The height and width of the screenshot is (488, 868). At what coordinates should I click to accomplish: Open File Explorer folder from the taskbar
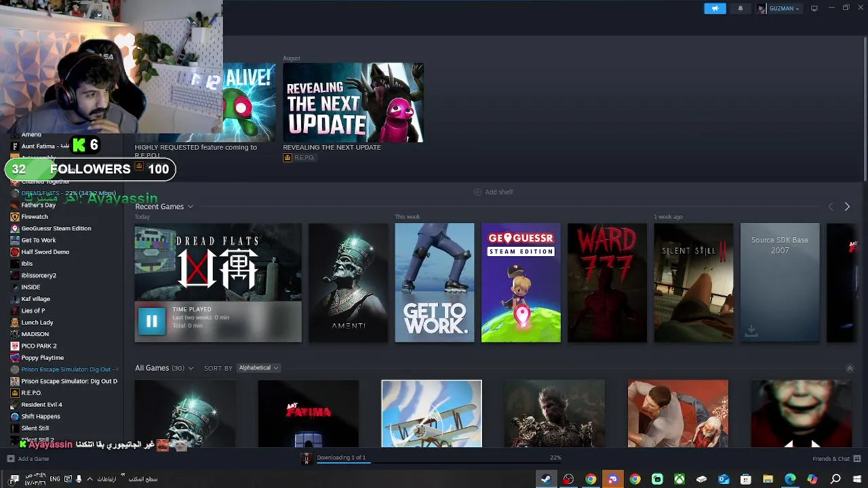[768, 479]
